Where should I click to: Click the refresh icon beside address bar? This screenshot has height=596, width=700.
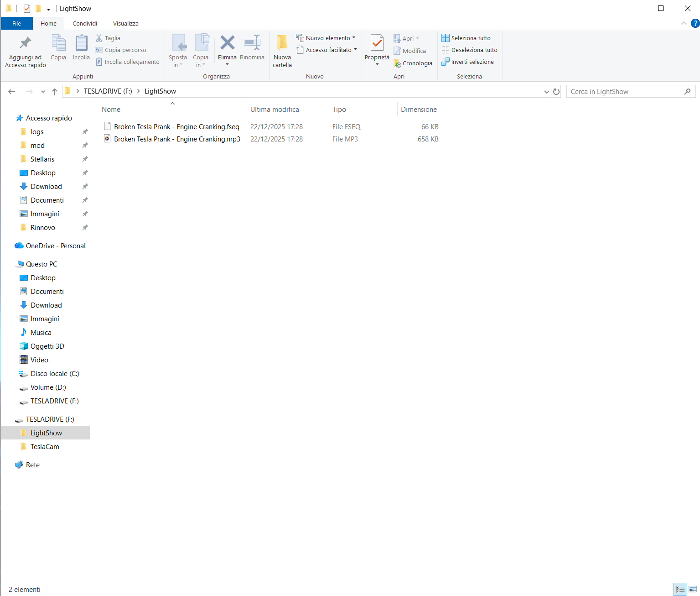point(556,92)
